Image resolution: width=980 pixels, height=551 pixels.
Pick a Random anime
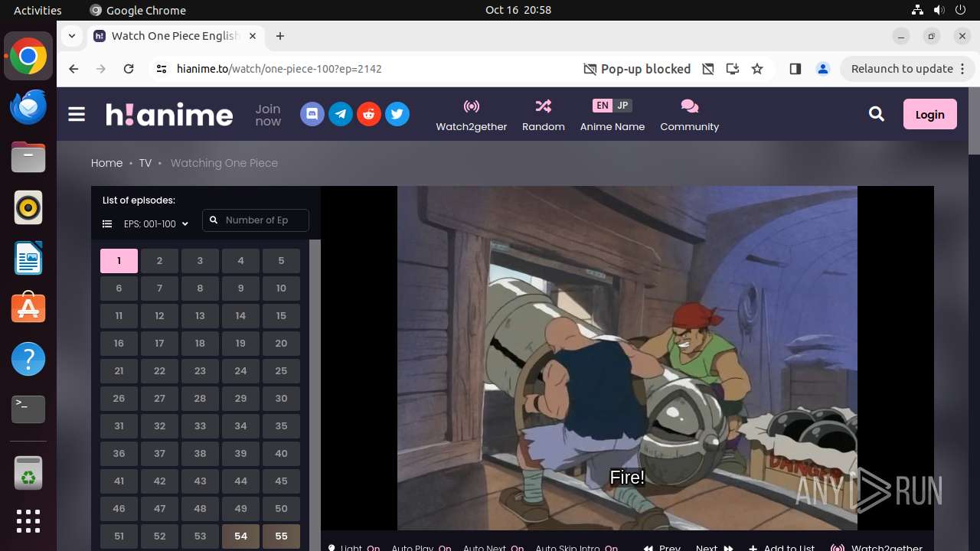[544, 115]
